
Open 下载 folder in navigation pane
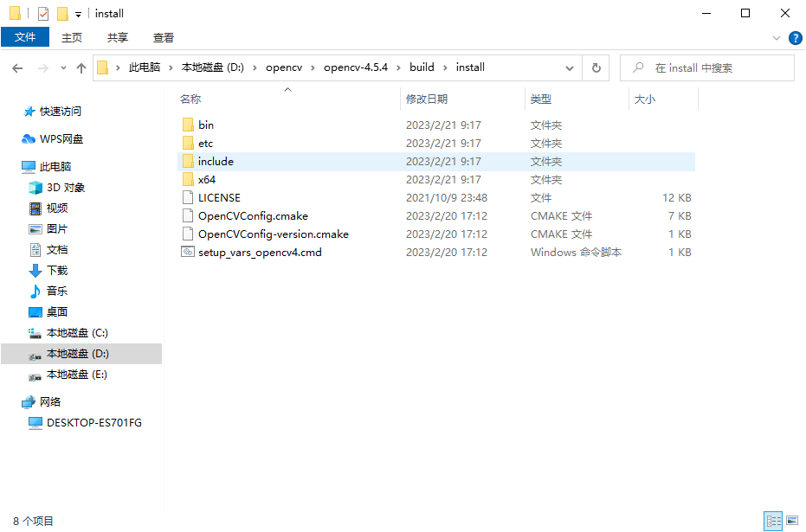pos(57,271)
